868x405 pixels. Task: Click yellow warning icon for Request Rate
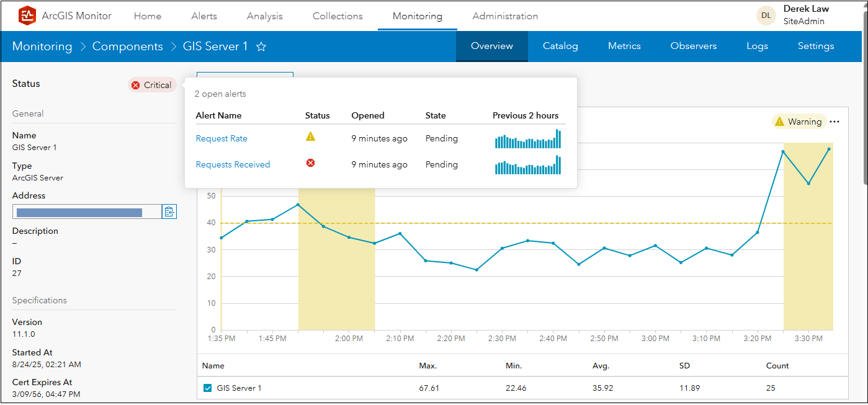tap(311, 137)
